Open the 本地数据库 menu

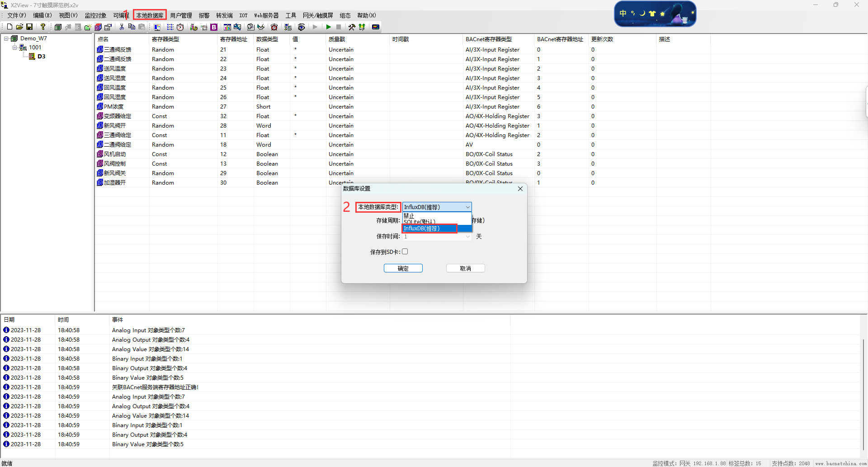coord(150,15)
